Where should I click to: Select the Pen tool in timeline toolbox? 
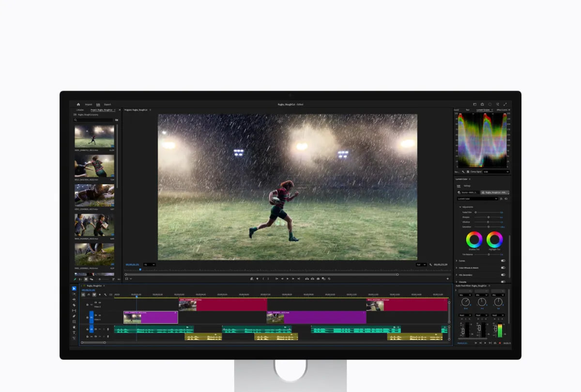[74, 316]
